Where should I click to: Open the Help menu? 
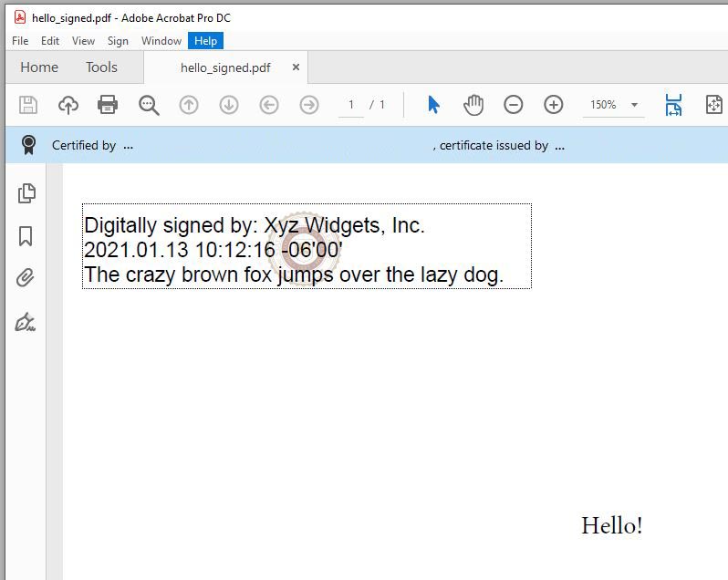205,41
